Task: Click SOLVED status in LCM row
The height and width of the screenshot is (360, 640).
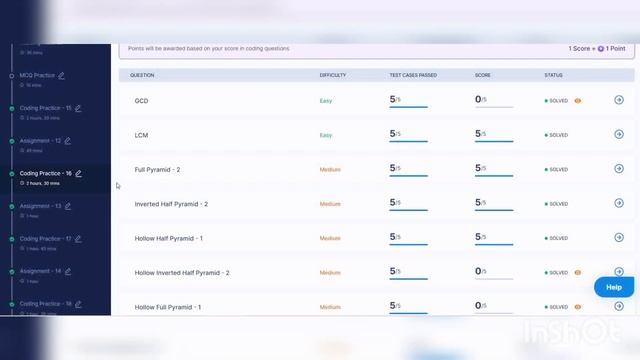Action: pos(556,135)
